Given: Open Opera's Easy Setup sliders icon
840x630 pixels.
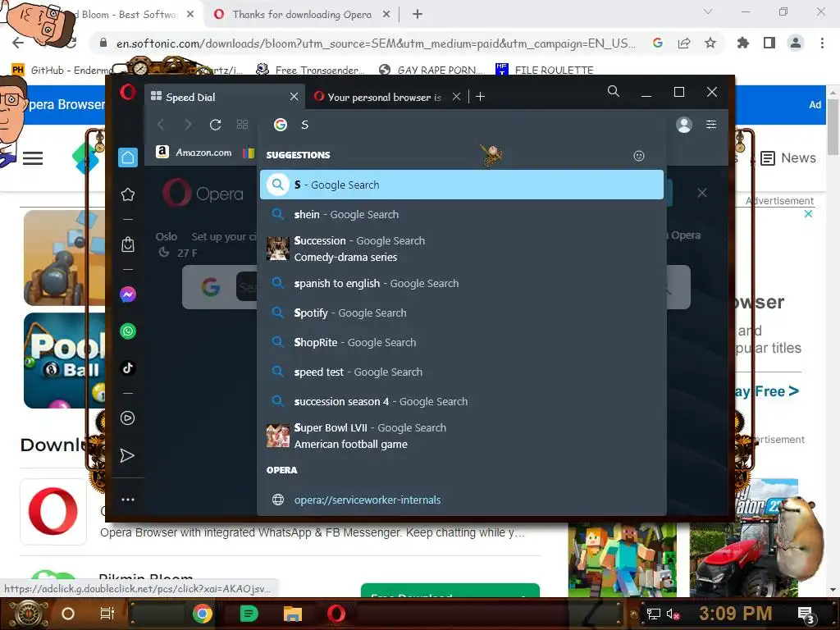Looking at the screenshot, I should [711, 125].
